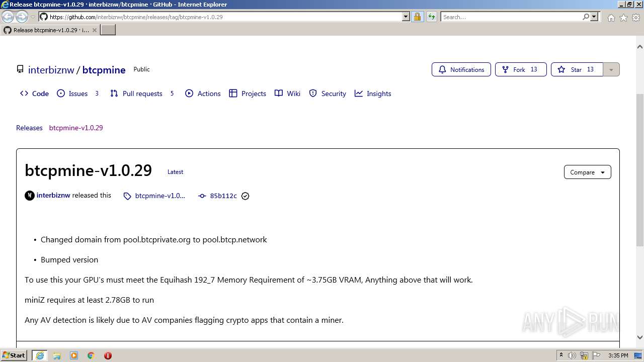Viewport: 644px width, 362px height.
Task: Click the Latest label badge
Action: click(175, 172)
